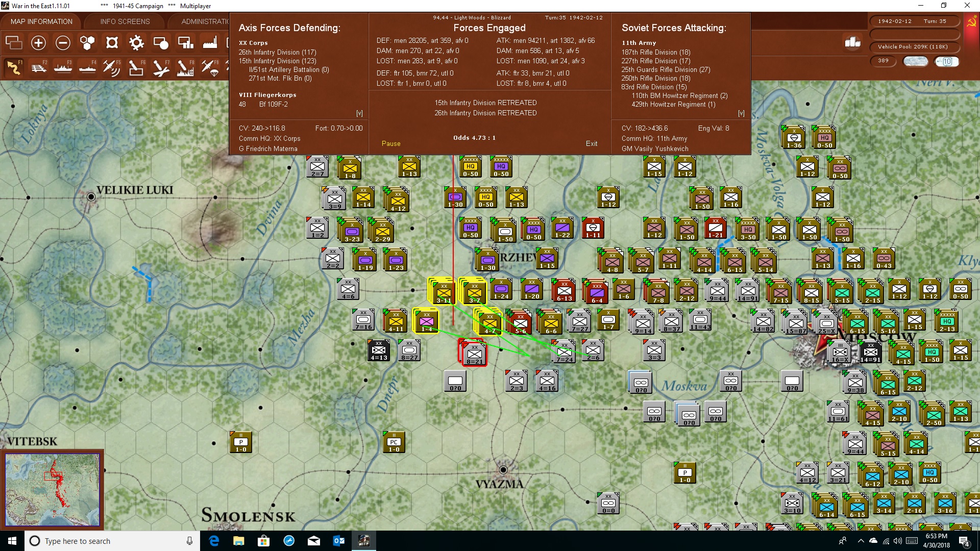Select the 7=24 unit counter
This screenshot has width=980, height=551.
[565, 352]
